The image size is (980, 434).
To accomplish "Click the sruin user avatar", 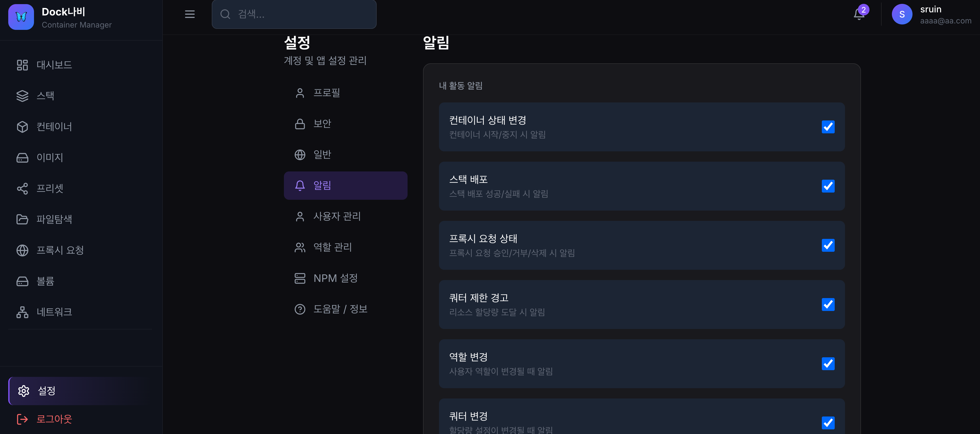I will (902, 14).
